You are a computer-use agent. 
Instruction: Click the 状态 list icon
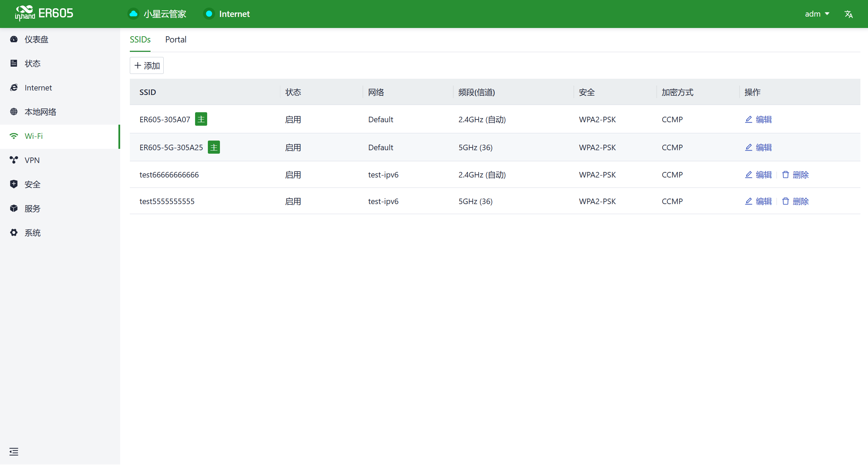(x=14, y=63)
